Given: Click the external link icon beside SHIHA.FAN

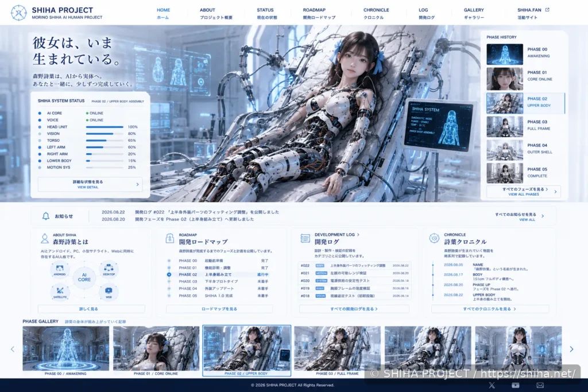Looking at the screenshot, I should pos(547,10).
